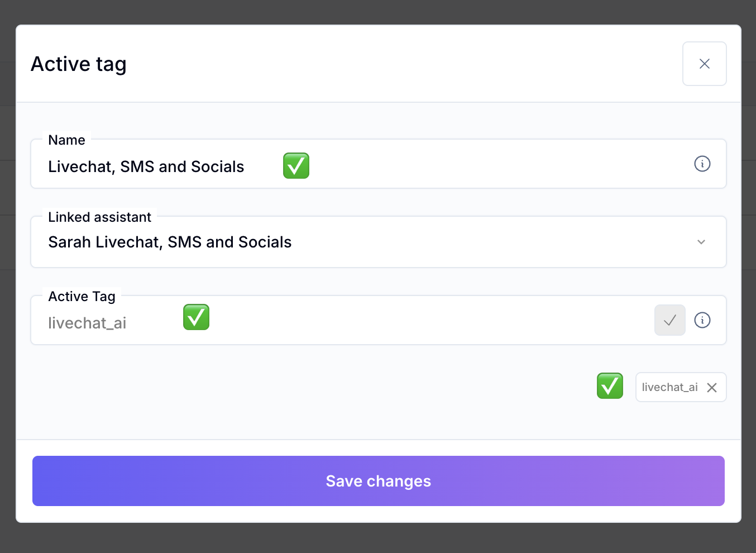
Task: Click the green checkmark beside the Name text
Action: coord(296,166)
